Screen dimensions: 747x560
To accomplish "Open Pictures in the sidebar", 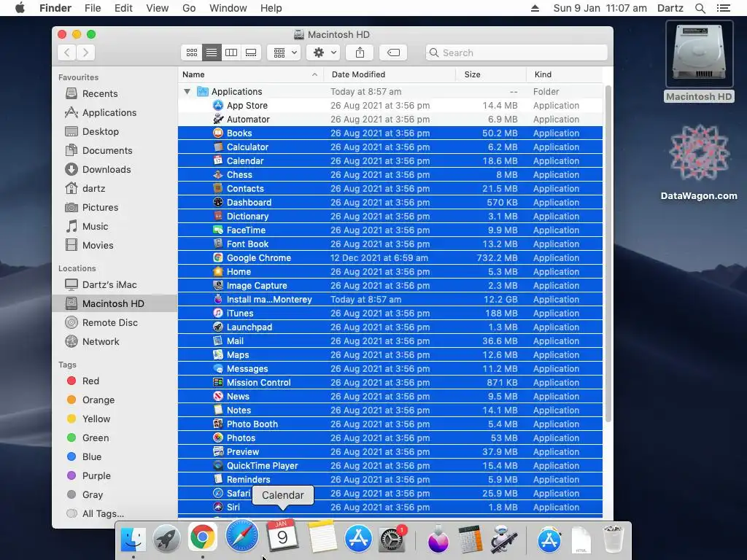I will [x=100, y=208].
